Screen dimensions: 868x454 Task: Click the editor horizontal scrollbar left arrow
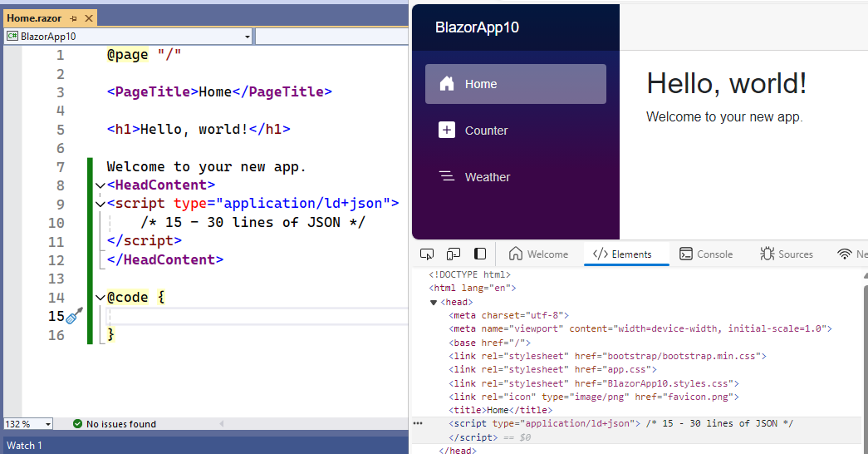tap(222, 424)
